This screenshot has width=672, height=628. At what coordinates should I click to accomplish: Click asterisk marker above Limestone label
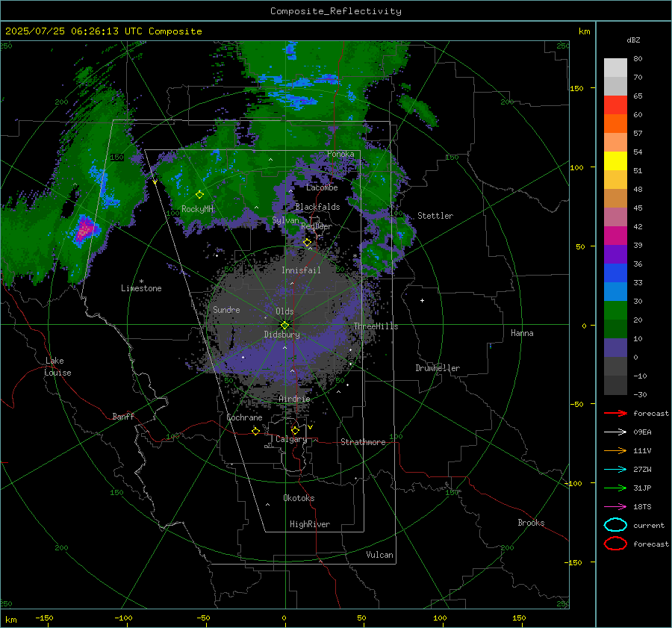coord(141,282)
